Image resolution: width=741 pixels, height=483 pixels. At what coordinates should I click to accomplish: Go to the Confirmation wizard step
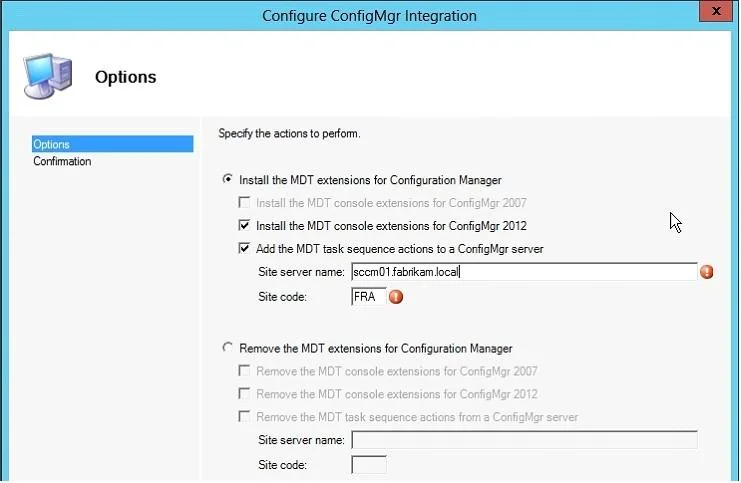click(62, 162)
